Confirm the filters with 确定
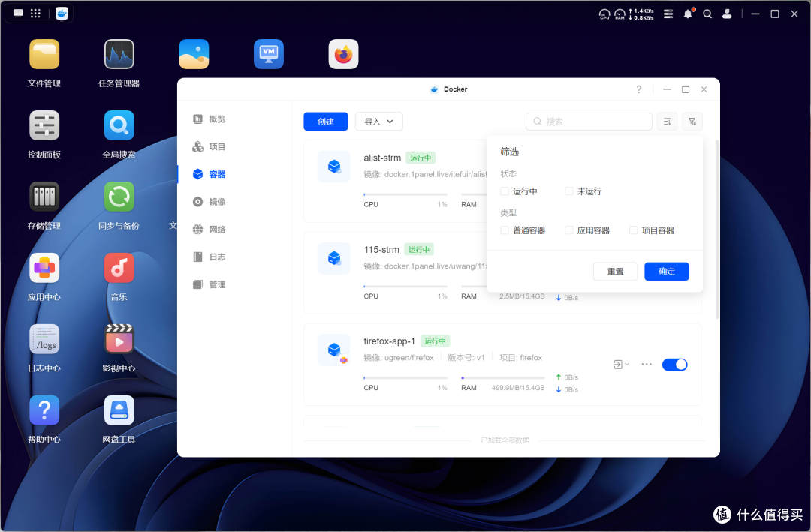The width and height of the screenshot is (811, 532). 667,272
